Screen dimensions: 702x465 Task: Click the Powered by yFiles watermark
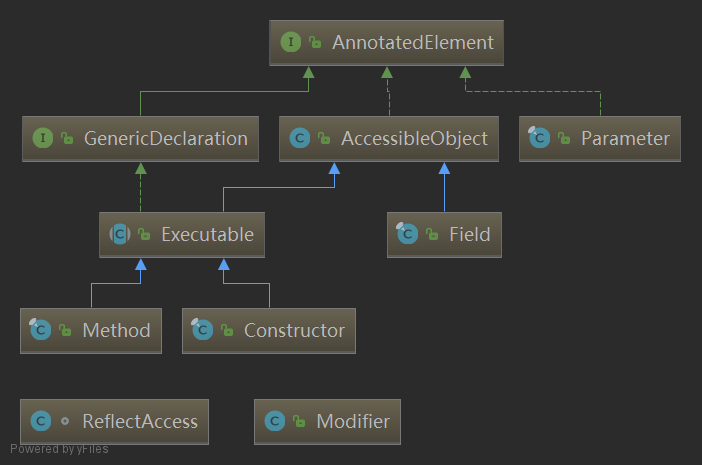pyautogui.click(x=59, y=449)
